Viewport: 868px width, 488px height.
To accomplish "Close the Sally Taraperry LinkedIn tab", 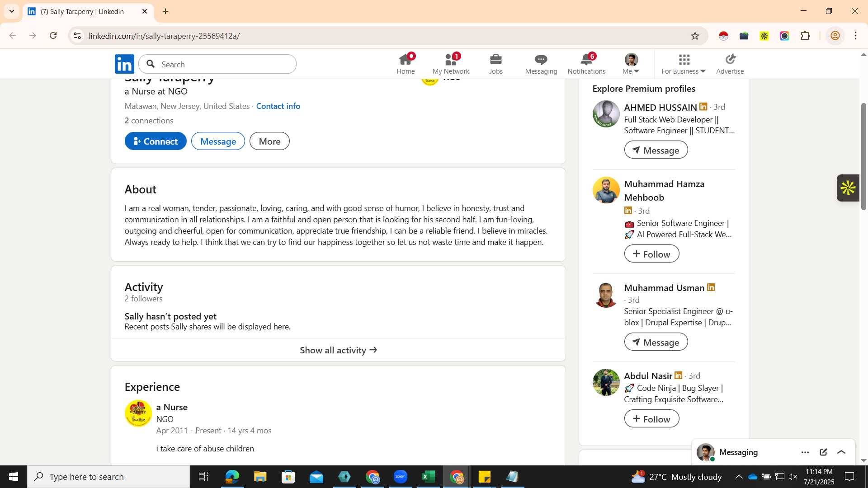I will [145, 11].
